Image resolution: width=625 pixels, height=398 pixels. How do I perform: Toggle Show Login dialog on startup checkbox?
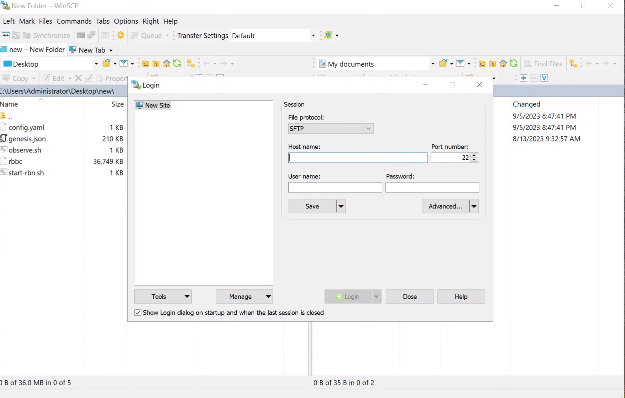[x=138, y=313]
